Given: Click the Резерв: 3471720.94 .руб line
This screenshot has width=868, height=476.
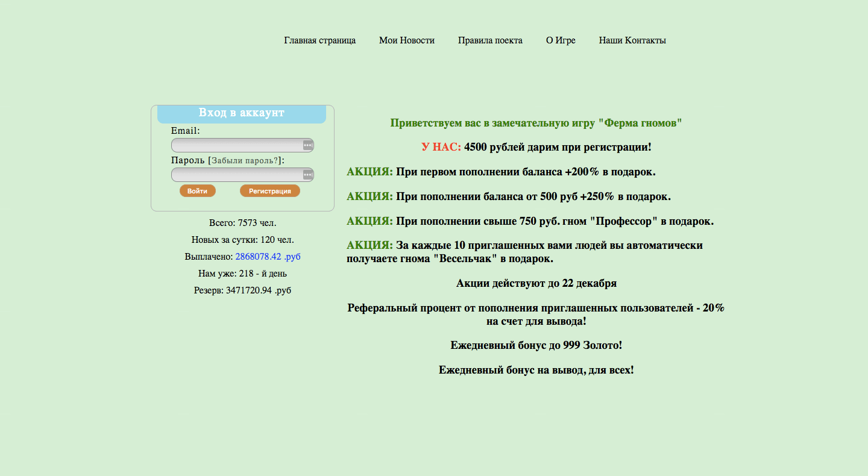Looking at the screenshot, I should (x=242, y=290).
